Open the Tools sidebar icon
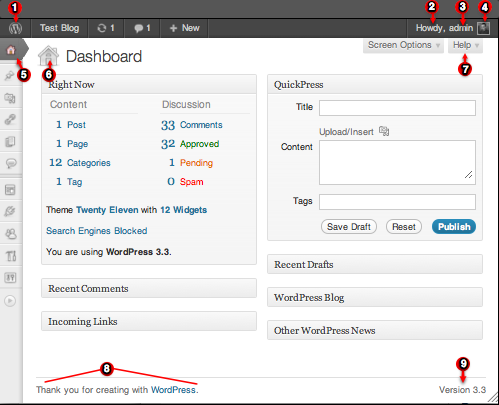This screenshot has height=405, width=499. click(x=11, y=256)
